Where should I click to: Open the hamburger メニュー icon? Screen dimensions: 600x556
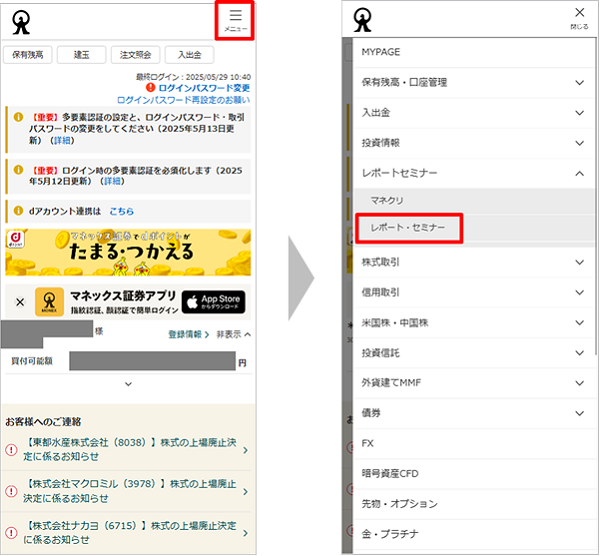tap(236, 20)
